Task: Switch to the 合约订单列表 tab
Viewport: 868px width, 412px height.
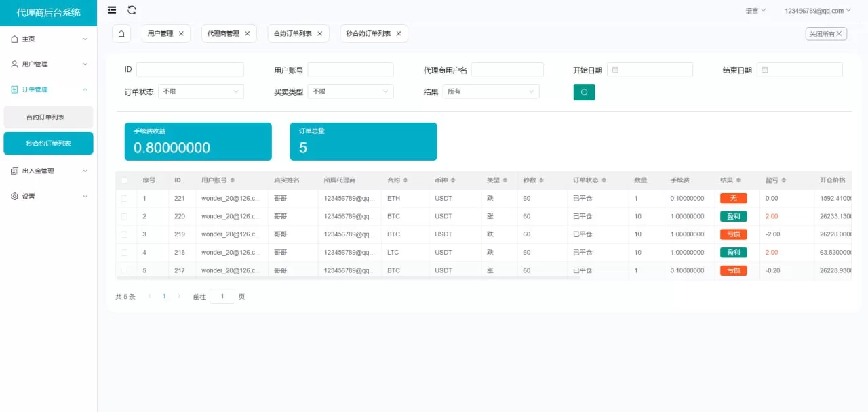Action: click(x=293, y=33)
